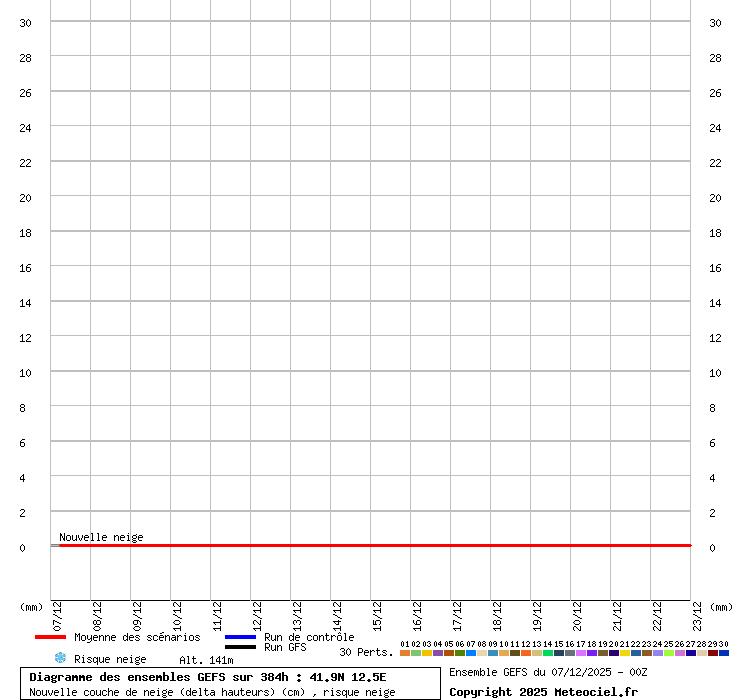Click the red mean line on chart
740x700 pixels.
pos(370,545)
